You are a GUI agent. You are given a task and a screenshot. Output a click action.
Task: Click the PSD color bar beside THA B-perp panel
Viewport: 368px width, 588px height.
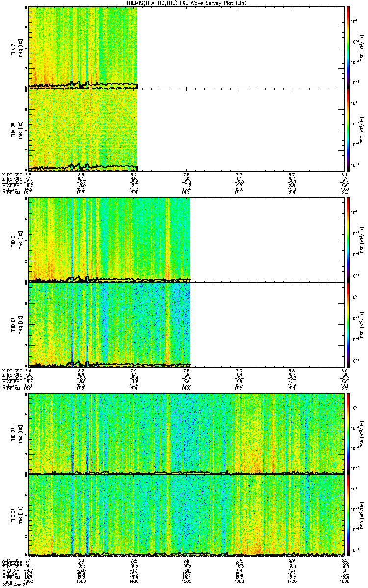tap(348, 47)
